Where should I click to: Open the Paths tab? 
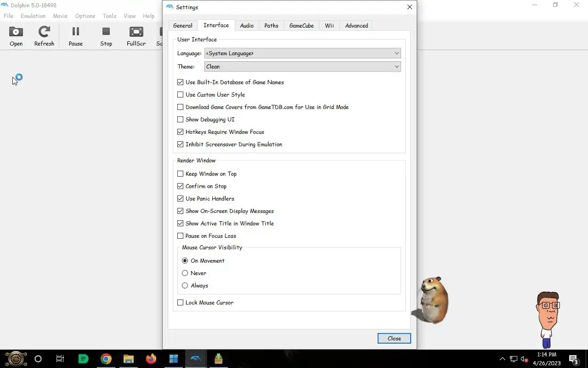click(271, 26)
